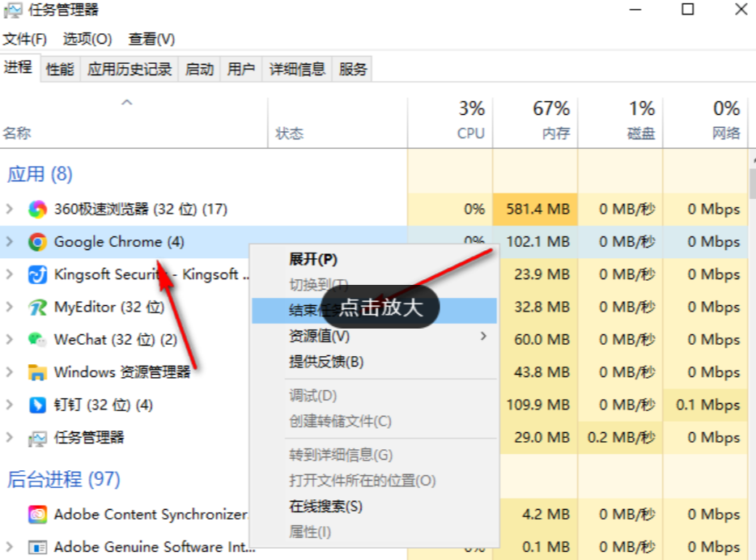
Task: Click the 102.1 MB memory cell
Action: [x=535, y=242]
